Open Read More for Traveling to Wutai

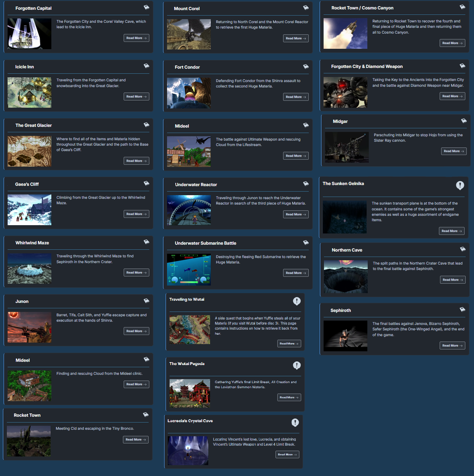coord(289,344)
